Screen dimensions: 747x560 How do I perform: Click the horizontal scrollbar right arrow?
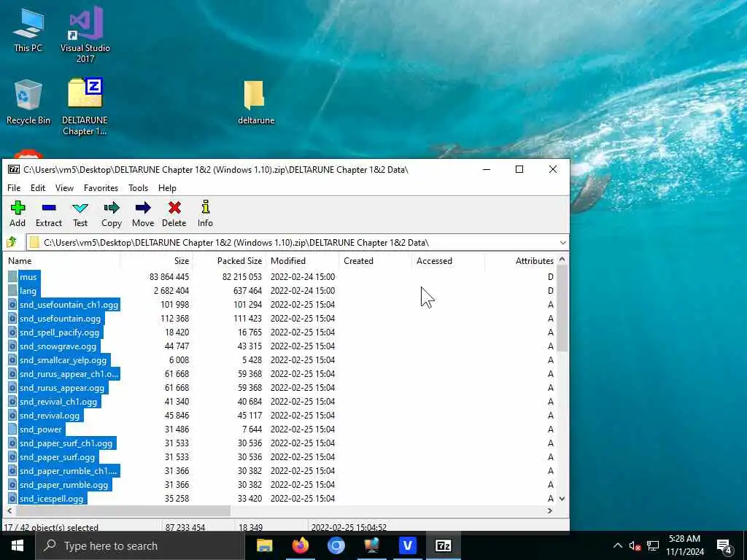coord(550,510)
